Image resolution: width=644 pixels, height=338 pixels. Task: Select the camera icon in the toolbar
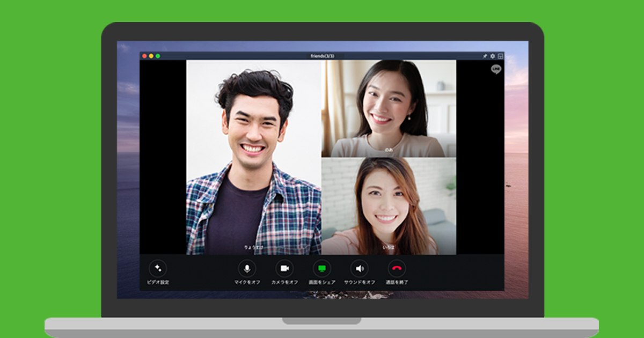[x=284, y=268]
